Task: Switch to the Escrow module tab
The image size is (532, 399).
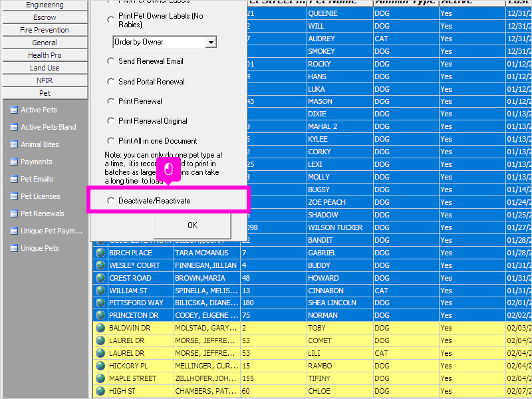Action: click(45, 17)
